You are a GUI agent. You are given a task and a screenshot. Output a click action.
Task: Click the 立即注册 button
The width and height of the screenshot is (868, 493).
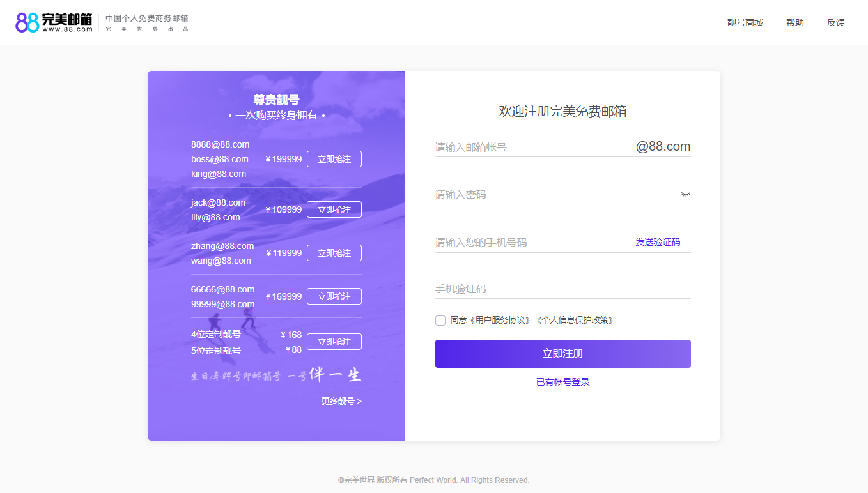click(x=563, y=354)
